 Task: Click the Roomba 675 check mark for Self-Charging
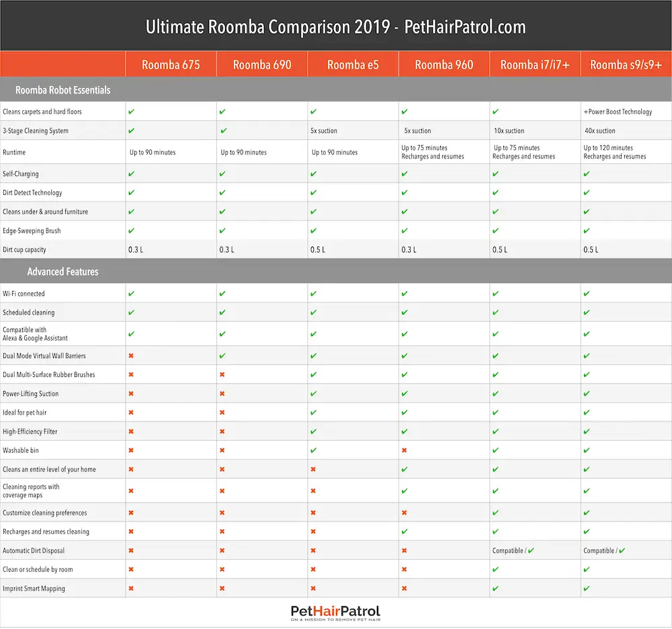(131, 173)
